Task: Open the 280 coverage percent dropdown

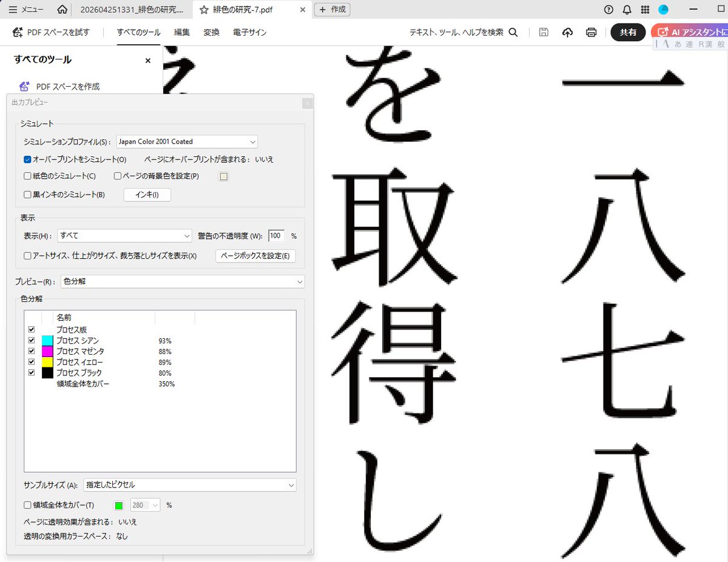Action: [146, 504]
